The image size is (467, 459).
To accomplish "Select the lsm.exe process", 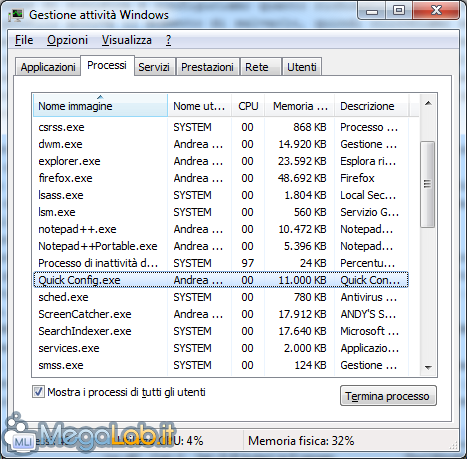I will (x=221, y=212).
